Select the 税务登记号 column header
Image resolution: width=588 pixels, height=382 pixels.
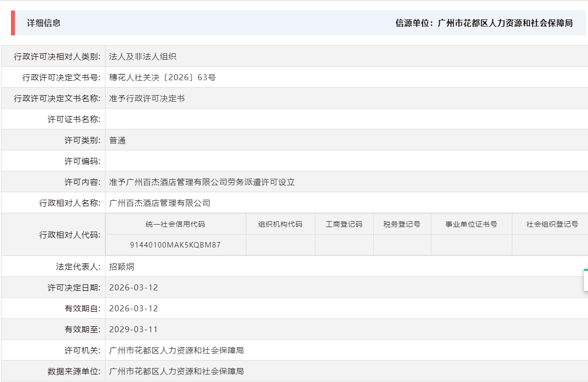tap(402, 224)
